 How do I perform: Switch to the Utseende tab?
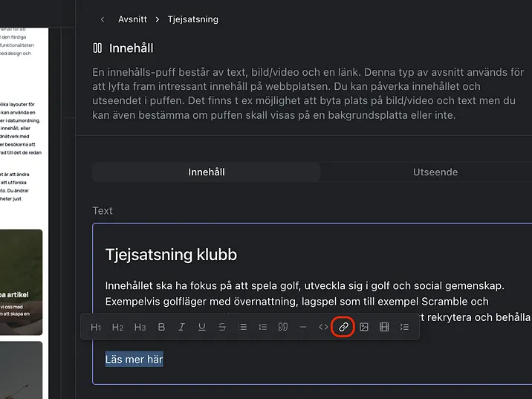click(x=435, y=172)
